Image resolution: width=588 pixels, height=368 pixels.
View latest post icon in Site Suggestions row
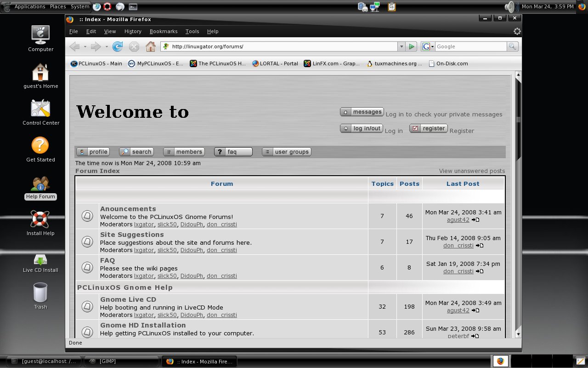[480, 246]
